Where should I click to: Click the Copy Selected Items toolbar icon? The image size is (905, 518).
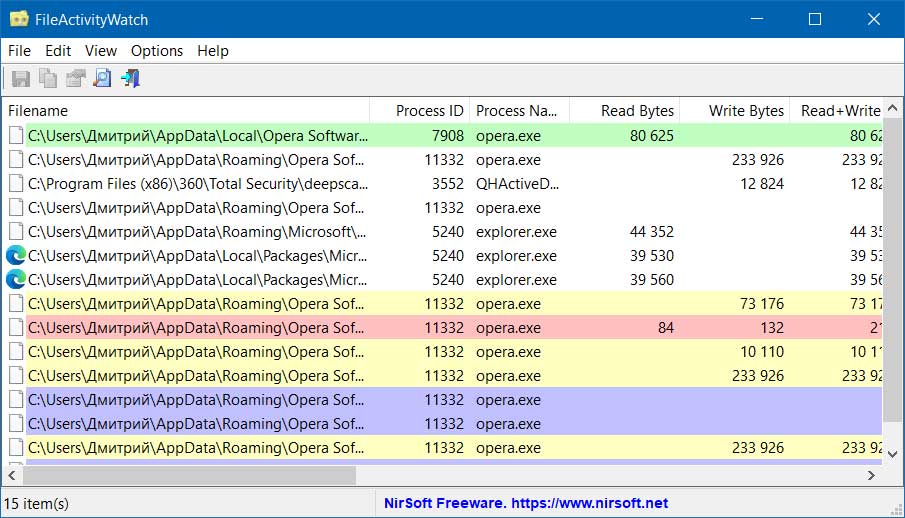pos(48,79)
